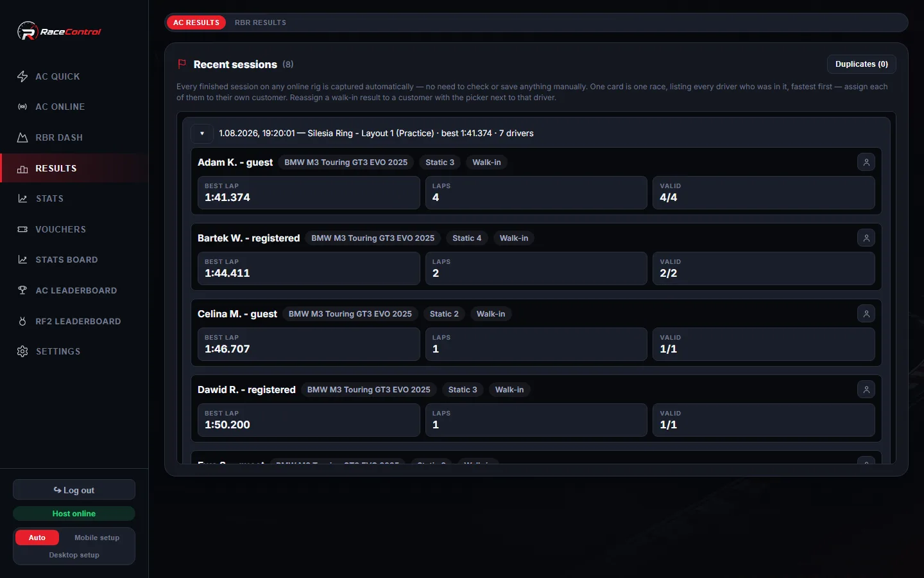Screen dimensions: 924x578
Task: Click the RF2 Leaderboard medal icon
Action: pos(22,321)
